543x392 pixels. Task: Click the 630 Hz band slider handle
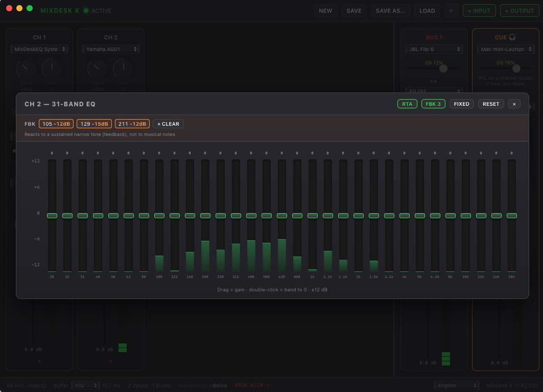pos(282,216)
